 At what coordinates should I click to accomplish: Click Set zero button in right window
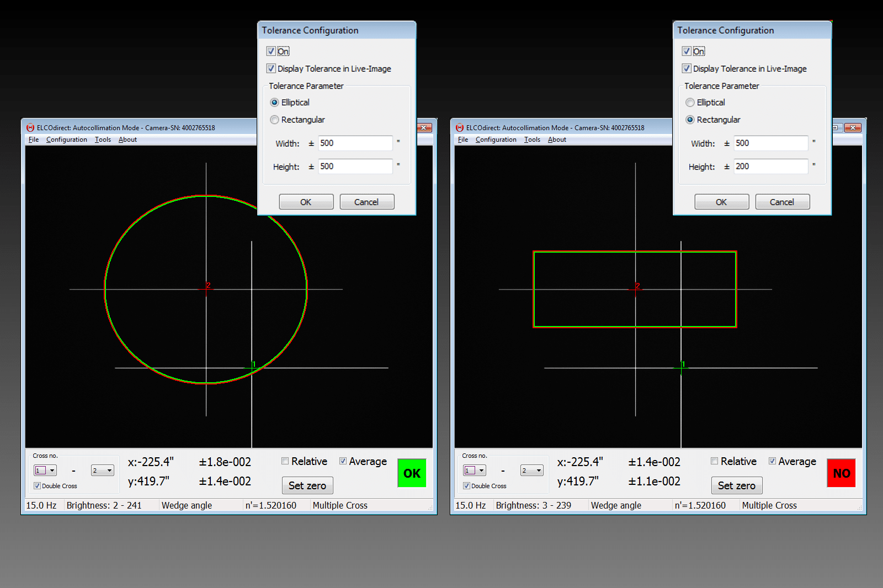click(x=737, y=485)
